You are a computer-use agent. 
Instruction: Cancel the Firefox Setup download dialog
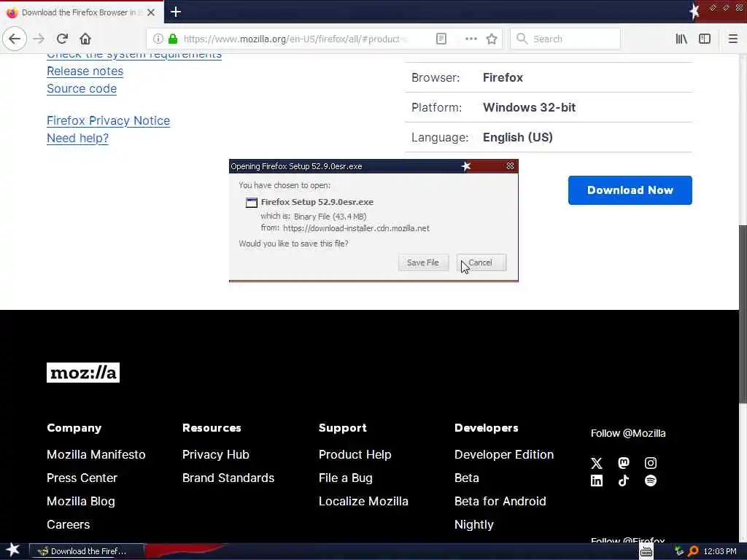click(481, 262)
